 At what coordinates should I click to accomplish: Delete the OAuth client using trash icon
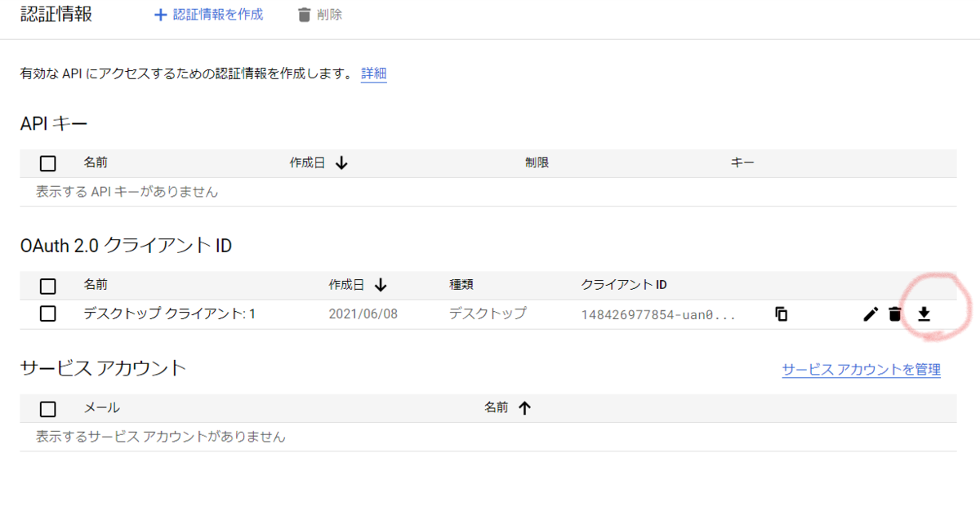(895, 313)
